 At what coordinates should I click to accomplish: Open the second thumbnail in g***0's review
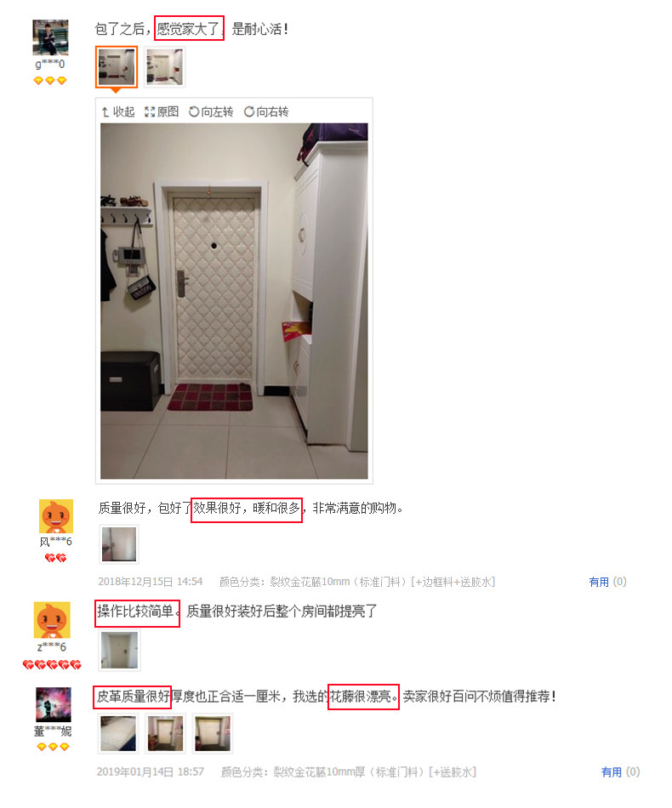[x=164, y=67]
